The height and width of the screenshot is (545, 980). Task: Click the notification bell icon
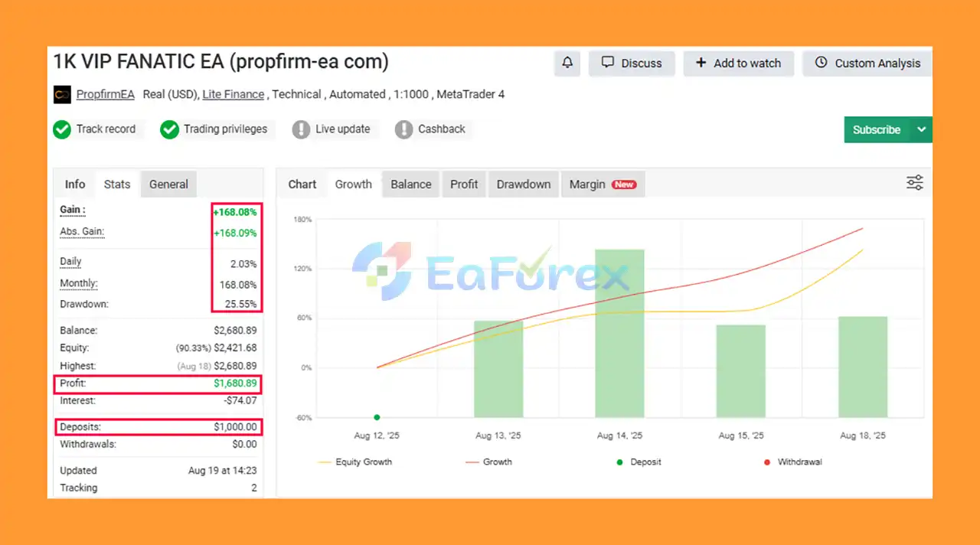tap(567, 64)
